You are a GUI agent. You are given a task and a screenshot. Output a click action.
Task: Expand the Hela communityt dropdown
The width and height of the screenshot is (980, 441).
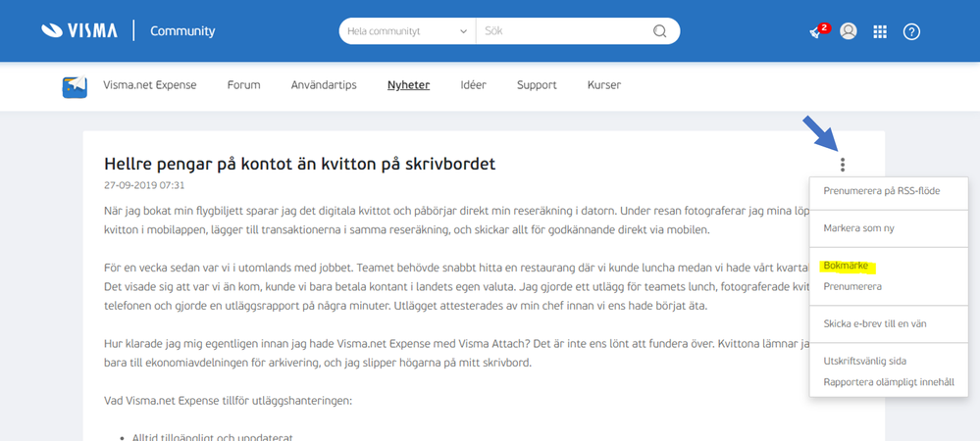coord(407,31)
